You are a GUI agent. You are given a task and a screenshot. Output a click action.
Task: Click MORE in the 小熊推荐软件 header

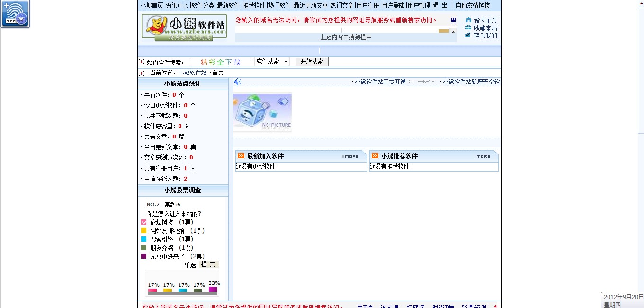pyautogui.click(x=482, y=156)
